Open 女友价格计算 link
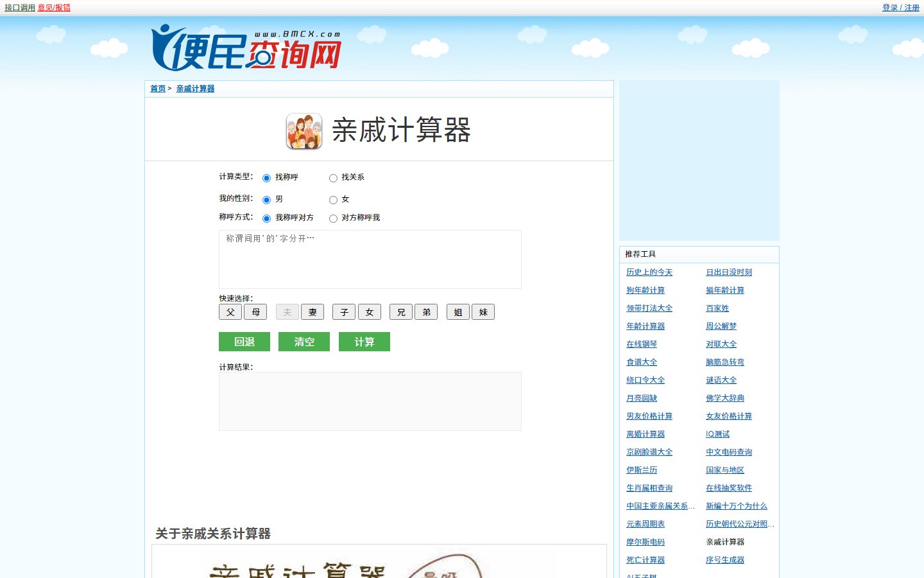Image resolution: width=924 pixels, height=578 pixels. tap(729, 416)
